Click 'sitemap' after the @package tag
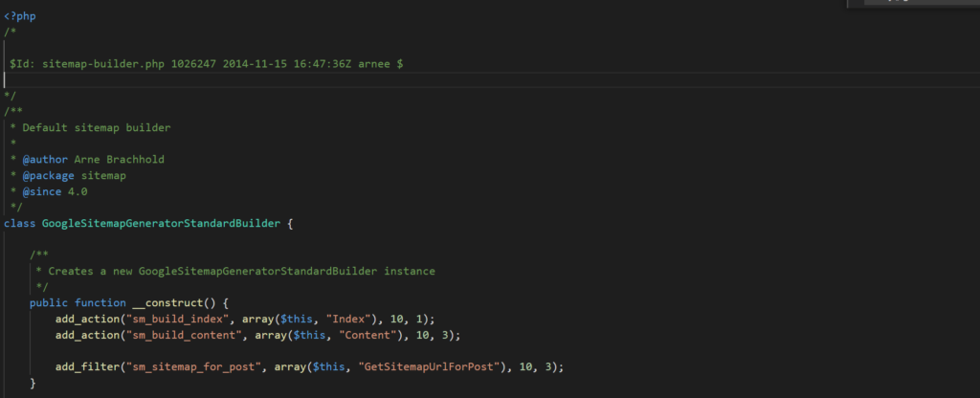Viewport: 980px width, 398px height. 103,176
